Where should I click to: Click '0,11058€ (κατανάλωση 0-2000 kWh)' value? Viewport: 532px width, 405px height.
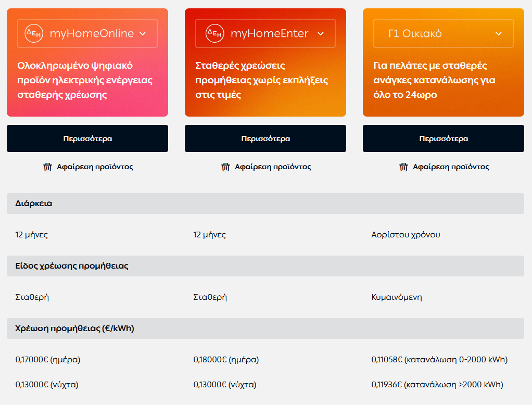(439, 360)
